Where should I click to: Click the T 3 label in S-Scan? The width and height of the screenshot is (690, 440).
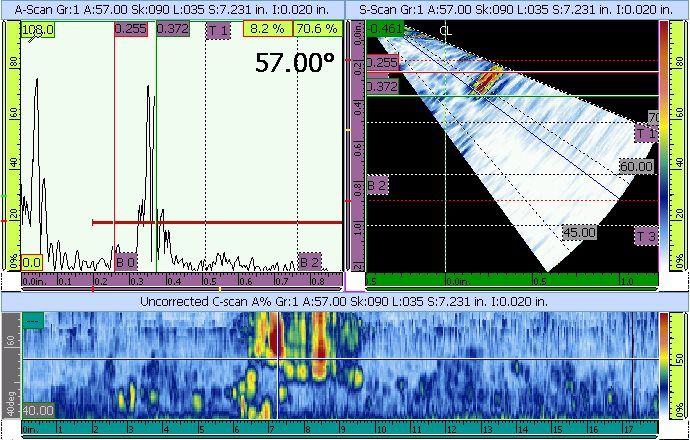click(x=646, y=237)
